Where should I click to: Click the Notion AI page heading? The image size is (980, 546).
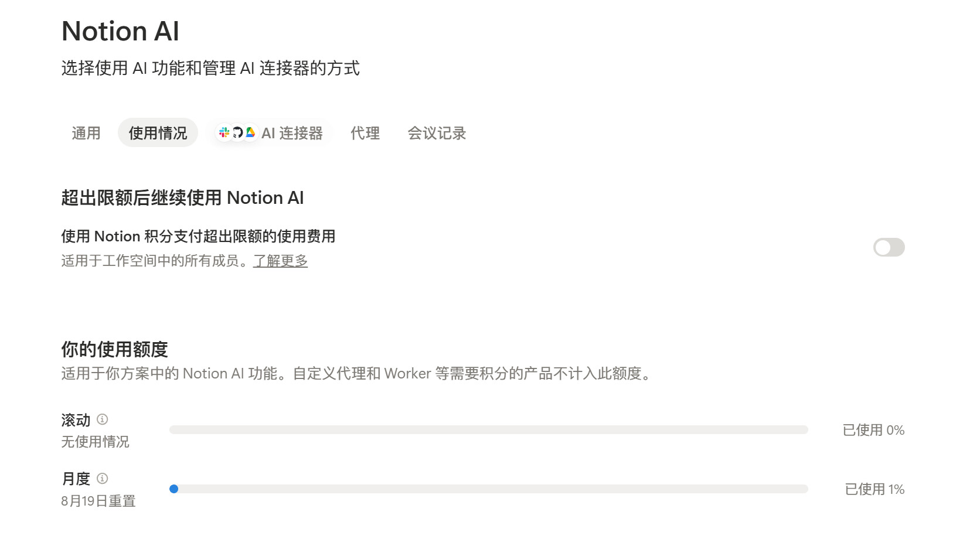[120, 31]
